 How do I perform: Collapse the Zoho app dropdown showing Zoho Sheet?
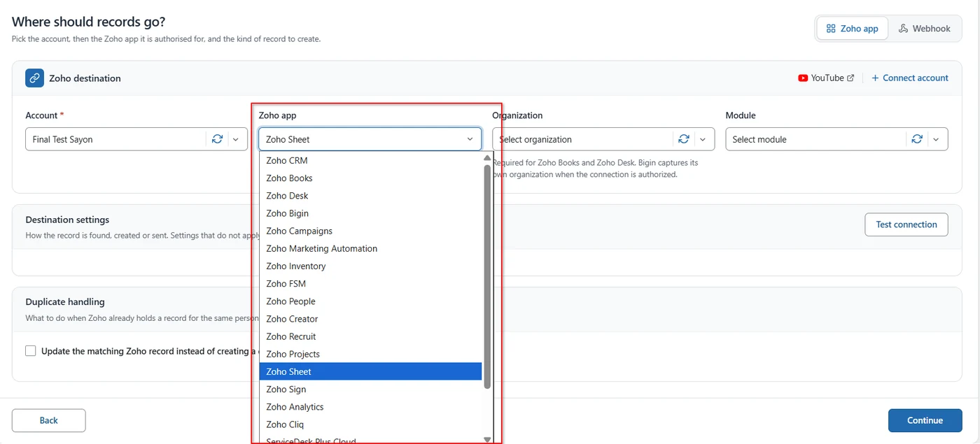370,139
